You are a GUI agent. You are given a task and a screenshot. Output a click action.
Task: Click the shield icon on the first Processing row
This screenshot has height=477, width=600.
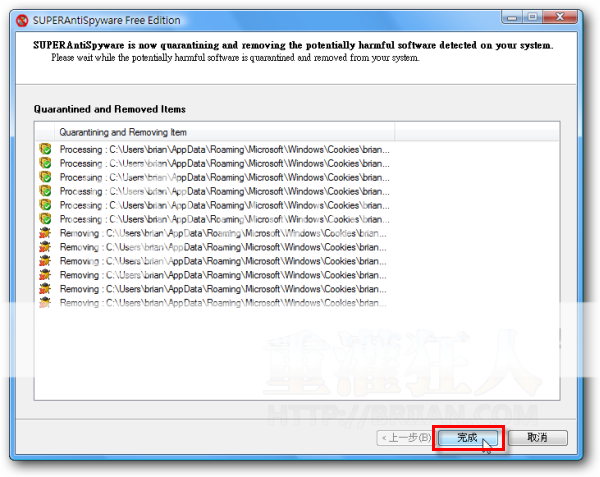[44, 149]
